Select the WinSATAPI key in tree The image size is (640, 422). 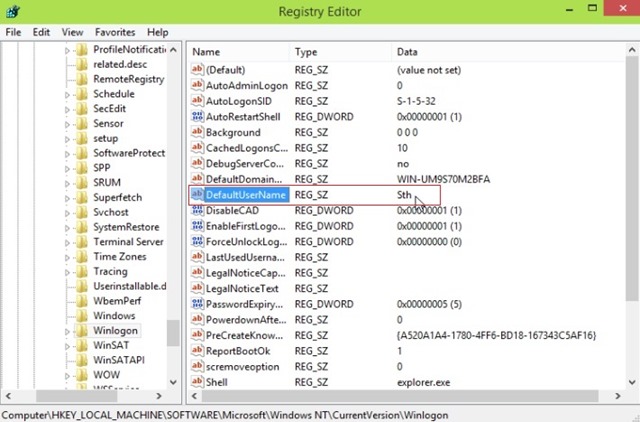pos(119,360)
